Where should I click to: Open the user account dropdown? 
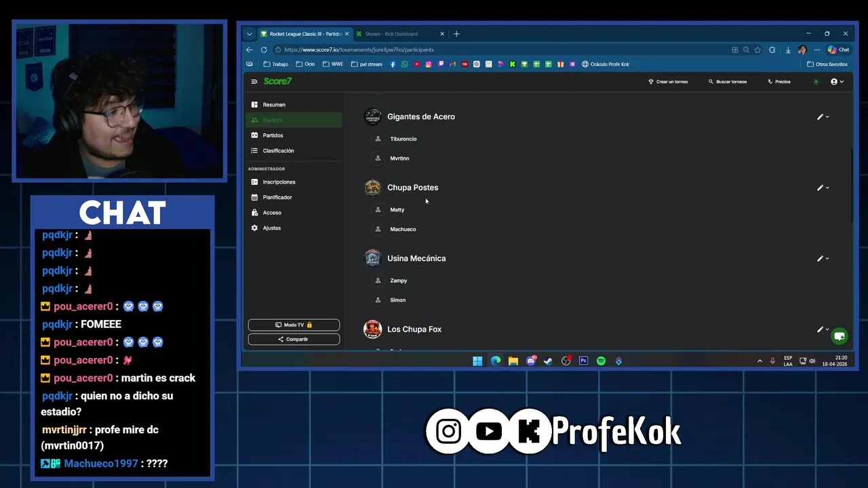pyautogui.click(x=837, y=81)
